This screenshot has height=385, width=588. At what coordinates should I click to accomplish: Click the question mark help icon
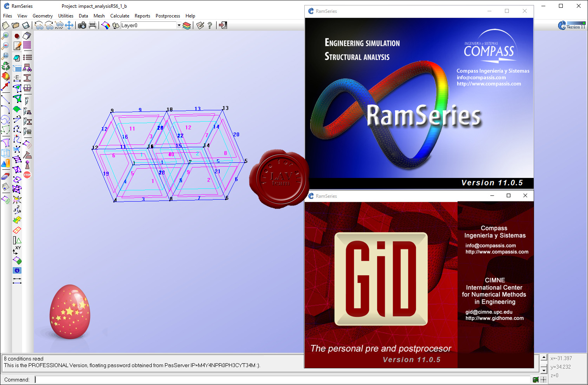coord(210,25)
